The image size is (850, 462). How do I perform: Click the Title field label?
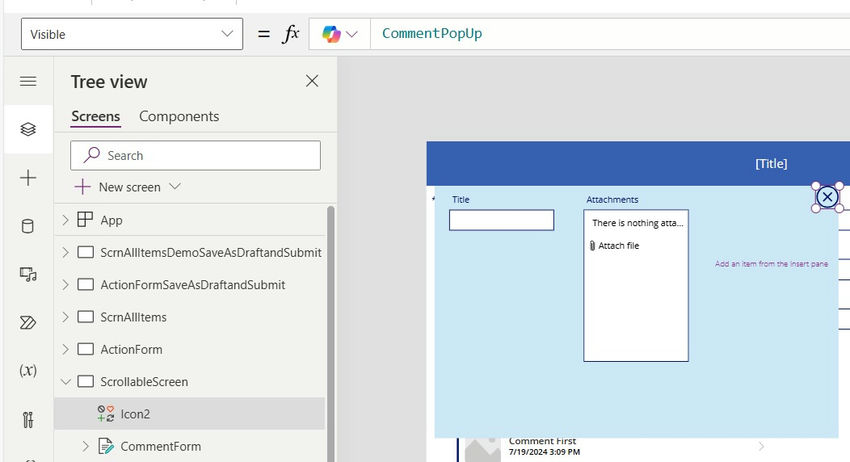click(x=461, y=200)
